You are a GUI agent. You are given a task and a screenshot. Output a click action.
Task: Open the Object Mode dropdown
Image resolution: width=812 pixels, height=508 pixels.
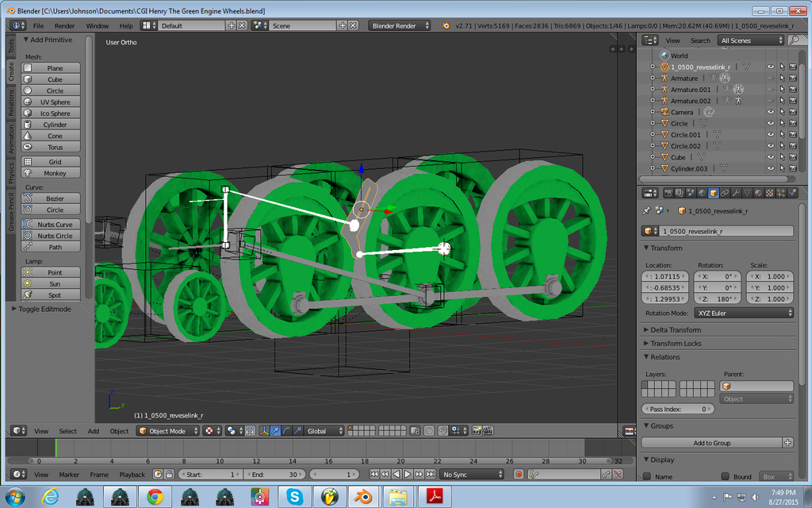point(168,431)
